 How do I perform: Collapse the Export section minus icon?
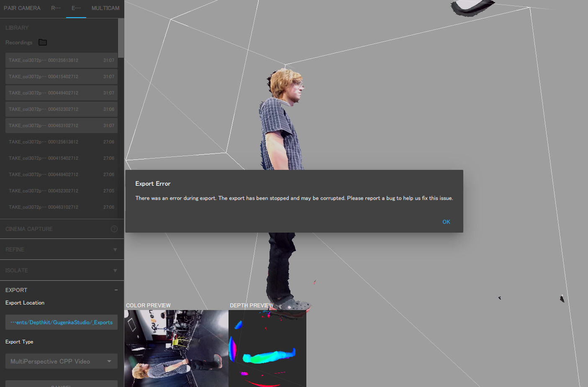pos(116,290)
